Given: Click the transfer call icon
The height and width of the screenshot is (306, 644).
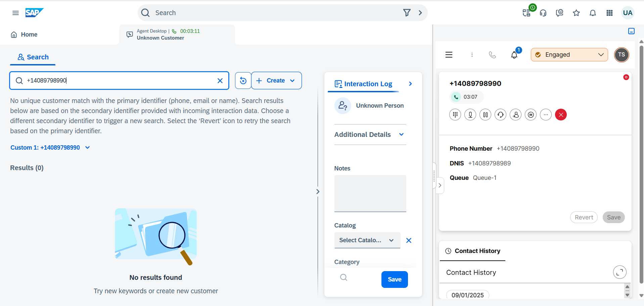Looking at the screenshot, I should 515,115.
